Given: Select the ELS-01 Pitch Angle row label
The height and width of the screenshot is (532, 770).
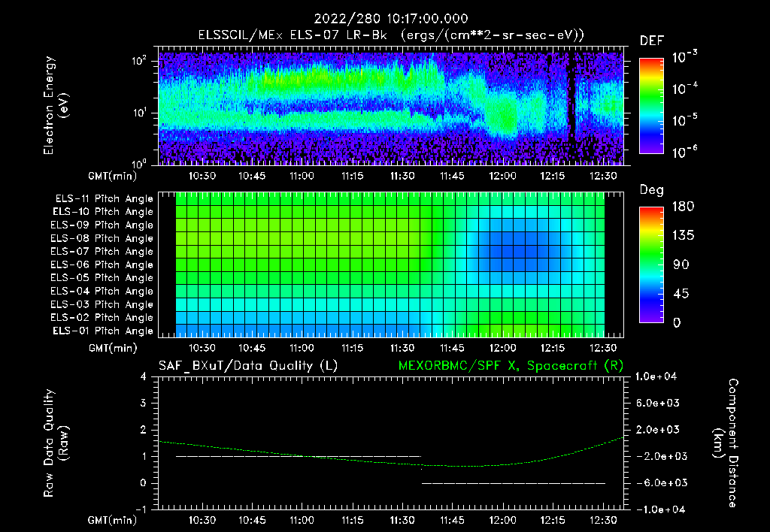Looking at the screenshot, I should coord(103,331).
